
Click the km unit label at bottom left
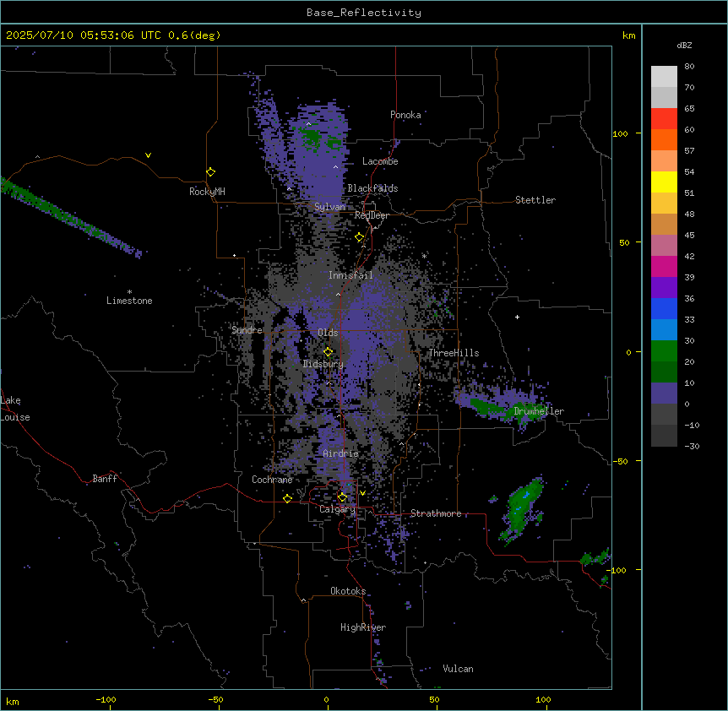pyautogui.click(x=13, y=701)
